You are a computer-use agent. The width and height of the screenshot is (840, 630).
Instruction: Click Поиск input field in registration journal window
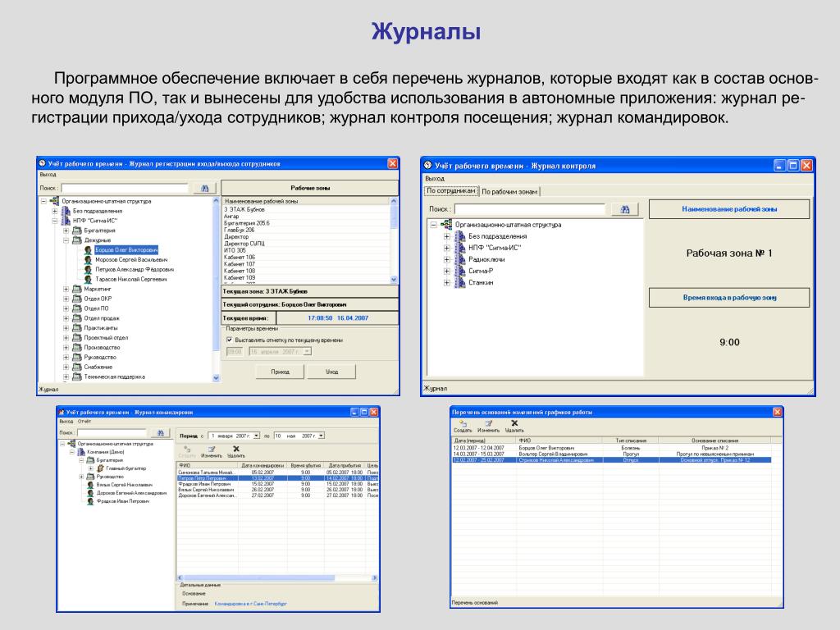coord(125,188)
